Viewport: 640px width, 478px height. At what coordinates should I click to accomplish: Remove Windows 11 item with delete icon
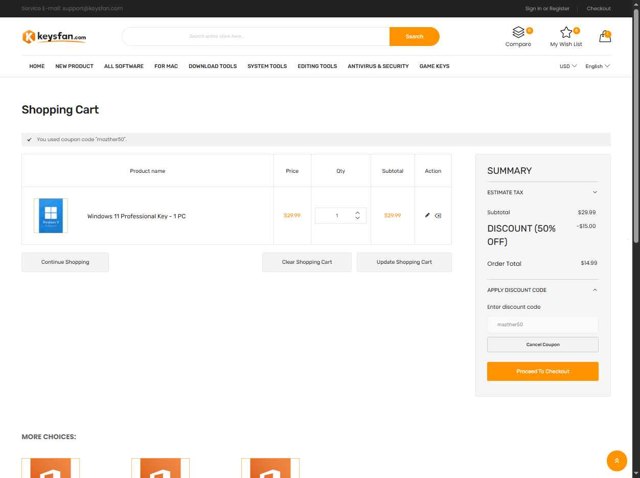pyautogui.click(x=438, y=216)
